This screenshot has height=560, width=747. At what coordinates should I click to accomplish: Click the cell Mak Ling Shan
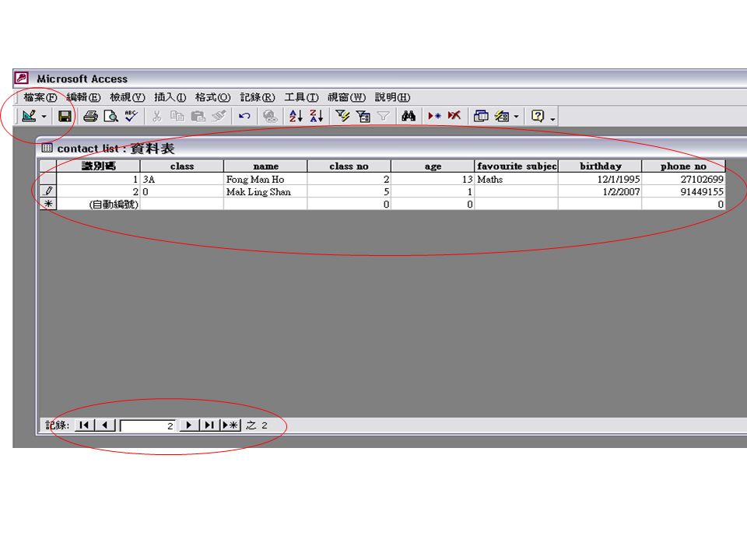point(266,191)
